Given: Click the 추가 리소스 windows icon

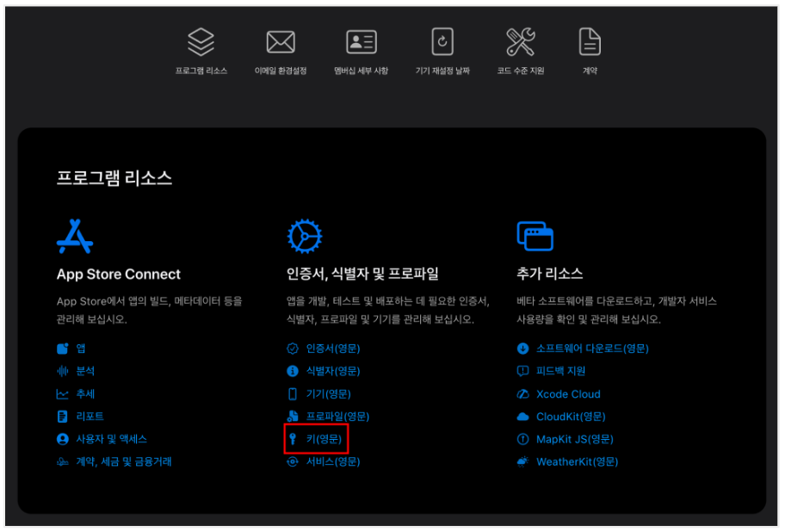Looking at the screenshot, I should tap(535, 236).
